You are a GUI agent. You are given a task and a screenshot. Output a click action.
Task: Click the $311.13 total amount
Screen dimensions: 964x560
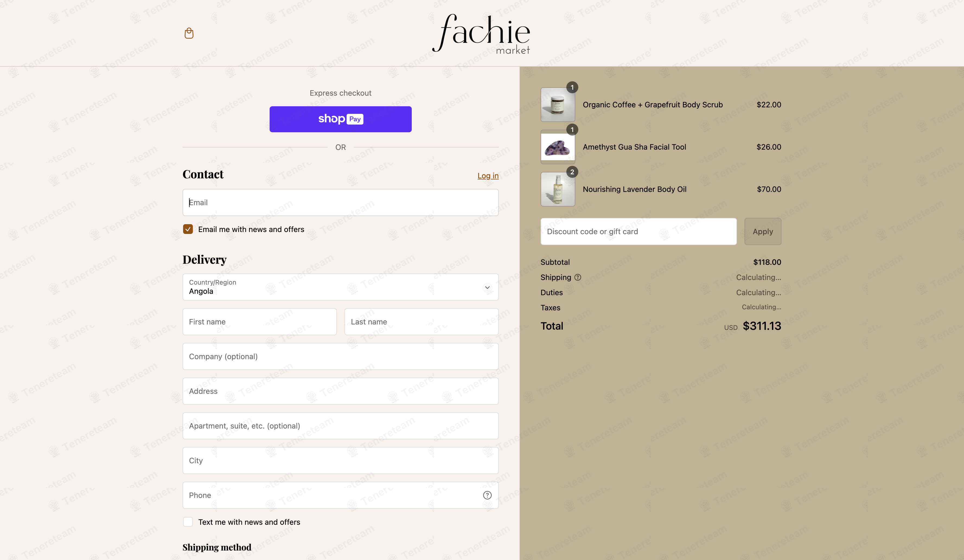[x=762, y=326]
